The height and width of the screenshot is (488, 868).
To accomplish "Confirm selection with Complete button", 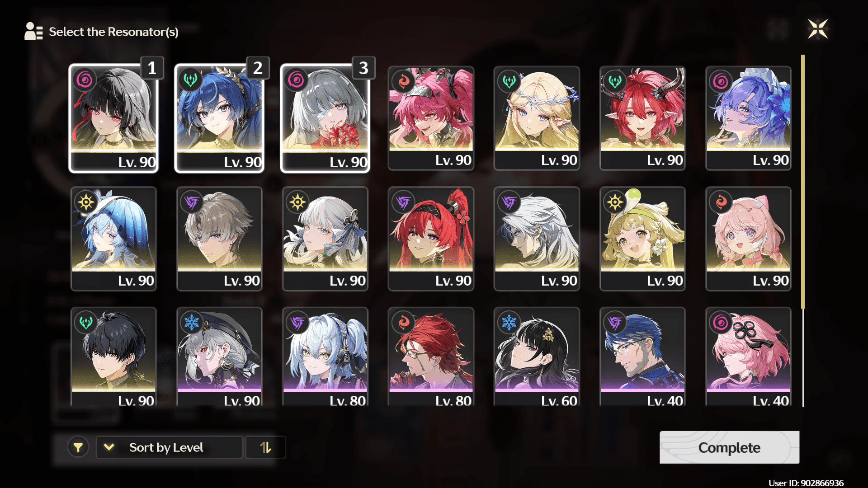I will click(x=729, y=447).
